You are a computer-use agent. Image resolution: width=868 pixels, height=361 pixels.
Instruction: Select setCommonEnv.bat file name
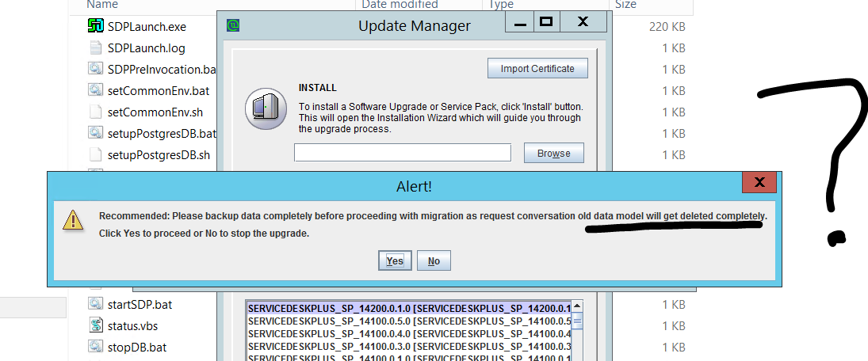click(159, 91)
